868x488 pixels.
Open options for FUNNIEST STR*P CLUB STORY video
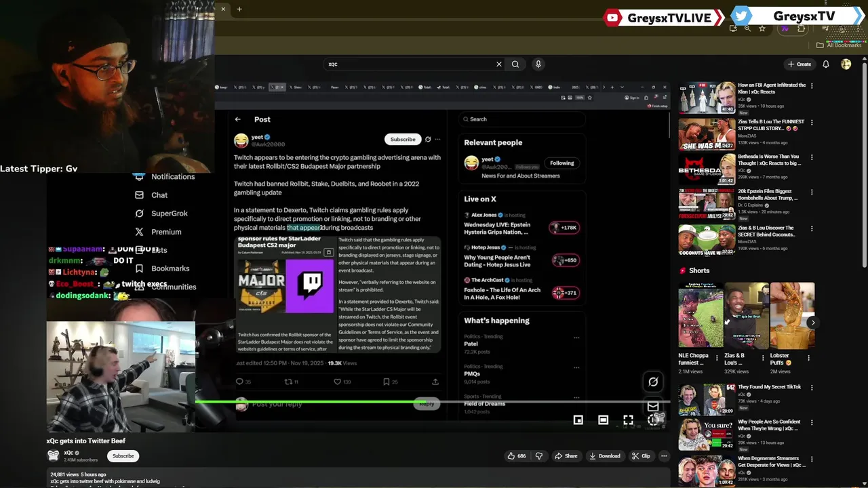pyautogui.click(x=812, y=123)
